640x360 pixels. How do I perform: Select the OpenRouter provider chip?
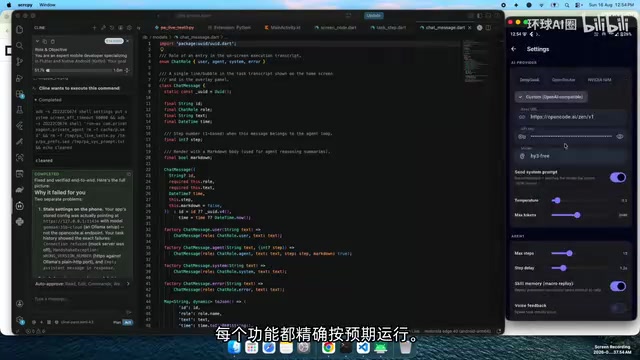(x=563, y=80)
